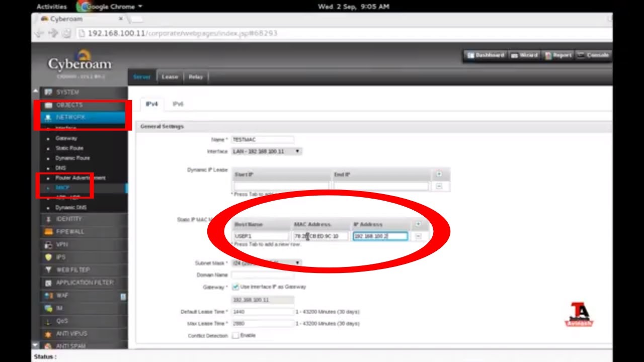Screen dimensions: 644x362
Task: Add a row in Dynamic IP Lease table
Action: pos(439,174)
